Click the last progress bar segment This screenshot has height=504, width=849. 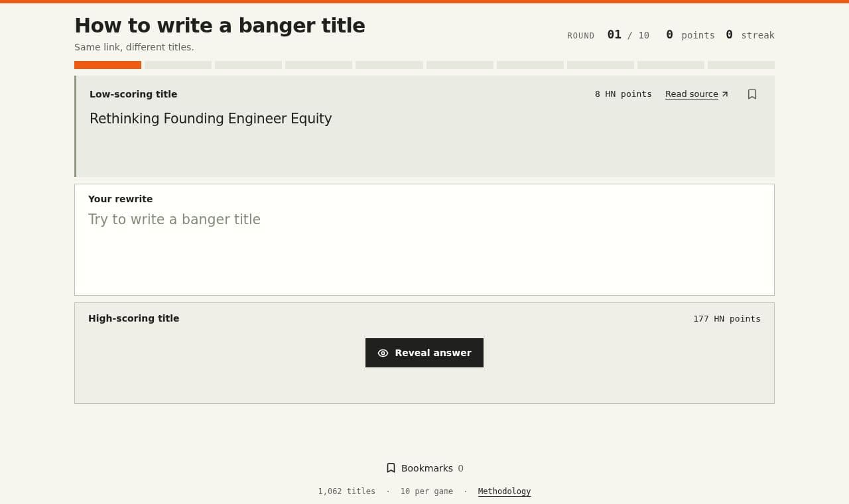pos(741,65)
